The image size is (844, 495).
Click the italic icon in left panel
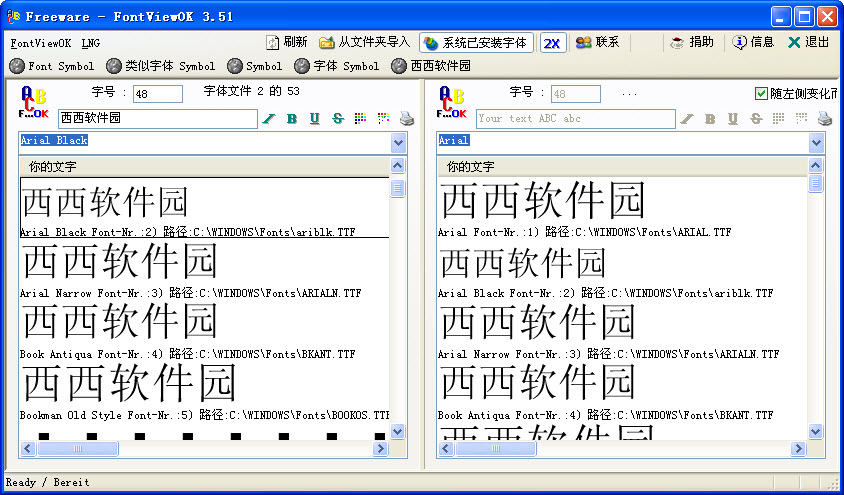[268, 119]
